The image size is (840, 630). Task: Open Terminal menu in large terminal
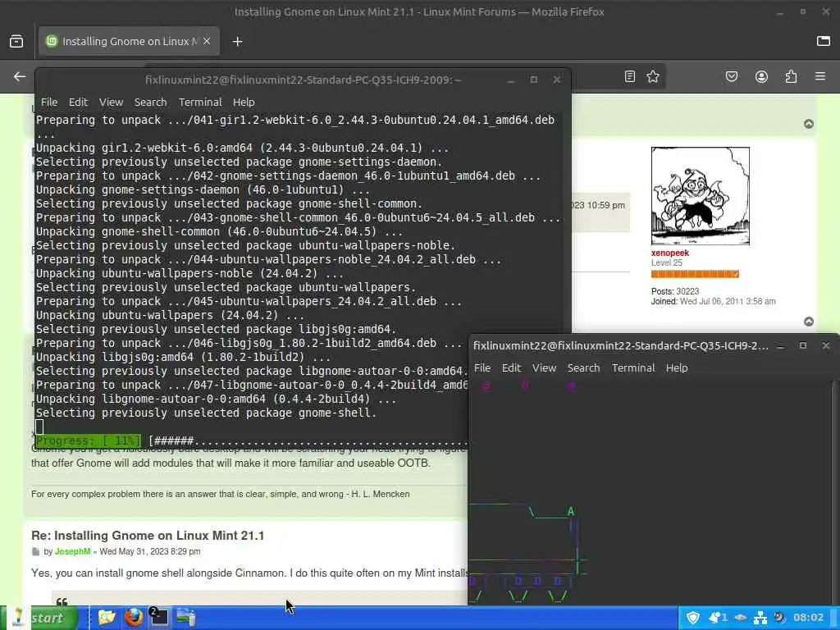tap(200, 102)
